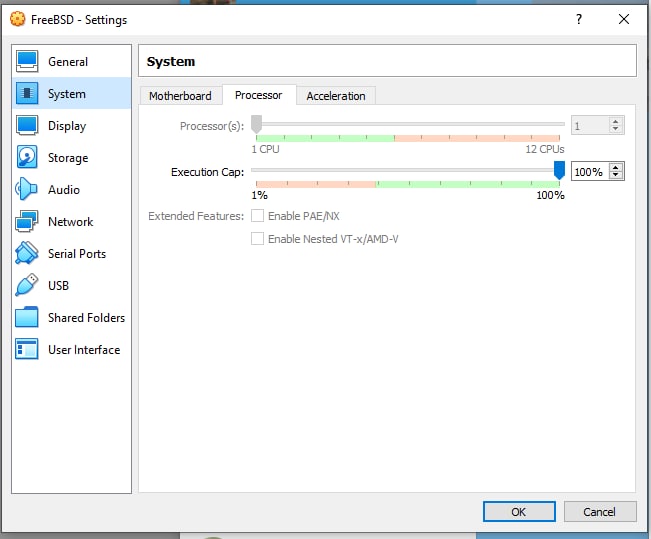Select the Network label in sidebar

tap(71, 222)
